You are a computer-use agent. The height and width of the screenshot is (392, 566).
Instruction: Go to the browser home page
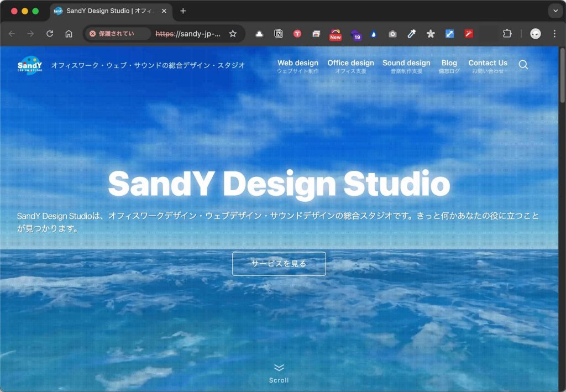(x=69, y=34)
